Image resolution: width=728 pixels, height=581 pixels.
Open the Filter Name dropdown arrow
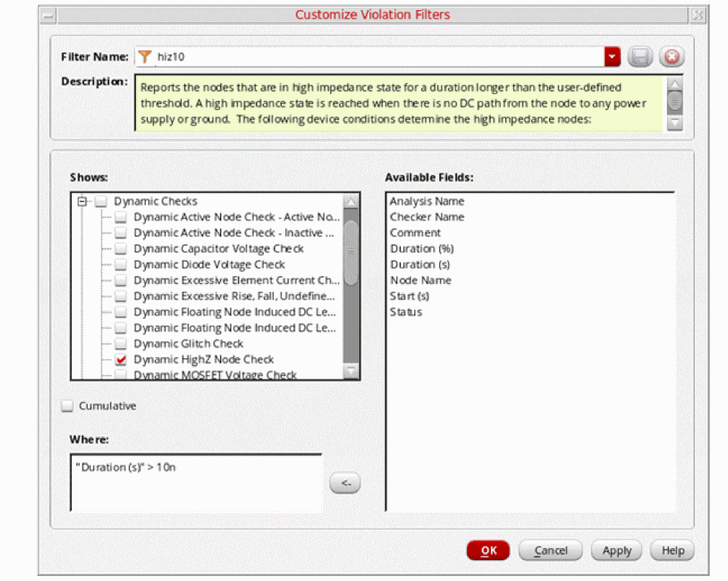612,57
